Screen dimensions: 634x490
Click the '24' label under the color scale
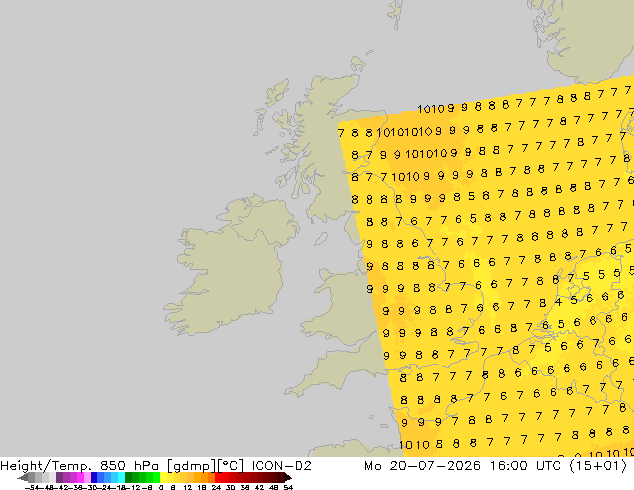[216, 488]
